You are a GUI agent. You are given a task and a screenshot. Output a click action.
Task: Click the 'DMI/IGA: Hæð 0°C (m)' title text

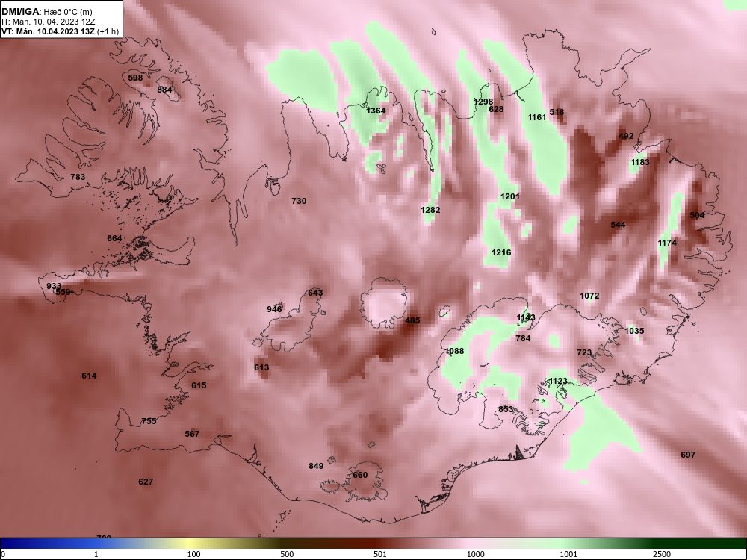click(46, 12)
